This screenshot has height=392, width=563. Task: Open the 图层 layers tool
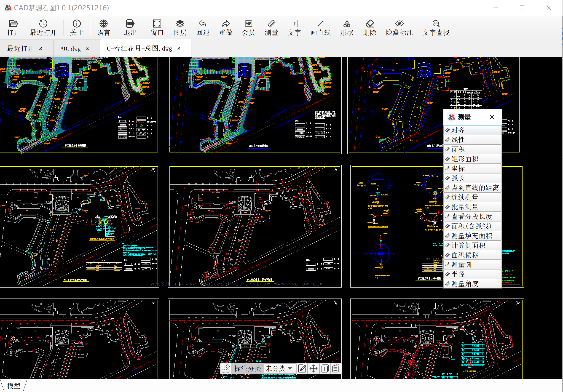180,27
